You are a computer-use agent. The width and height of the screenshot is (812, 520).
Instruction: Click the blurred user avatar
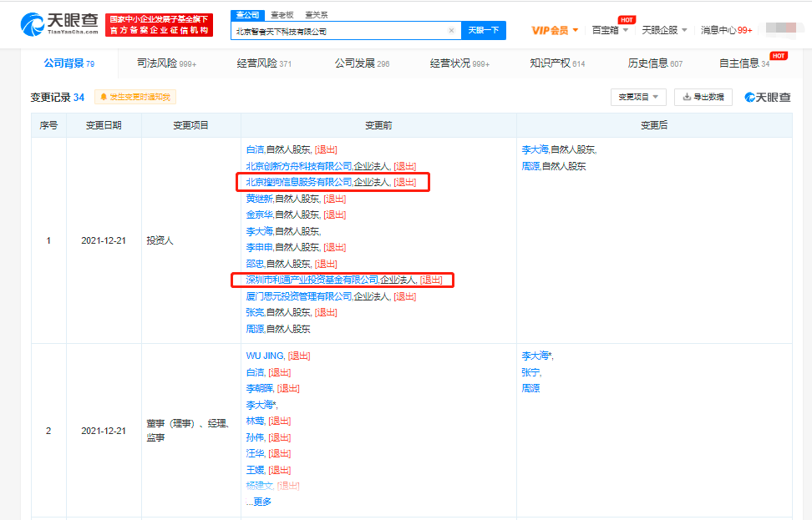tap(781, 28)
